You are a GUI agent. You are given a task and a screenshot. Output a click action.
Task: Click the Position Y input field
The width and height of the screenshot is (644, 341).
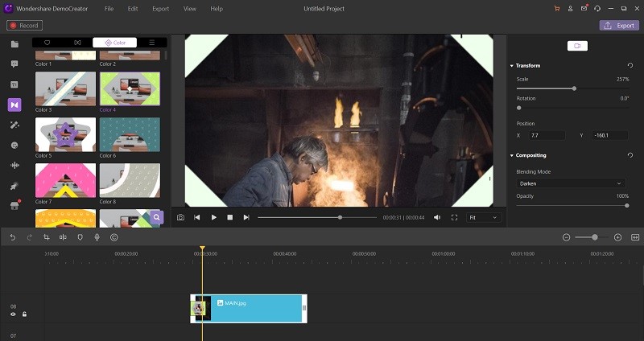click(x=610, y=135)
